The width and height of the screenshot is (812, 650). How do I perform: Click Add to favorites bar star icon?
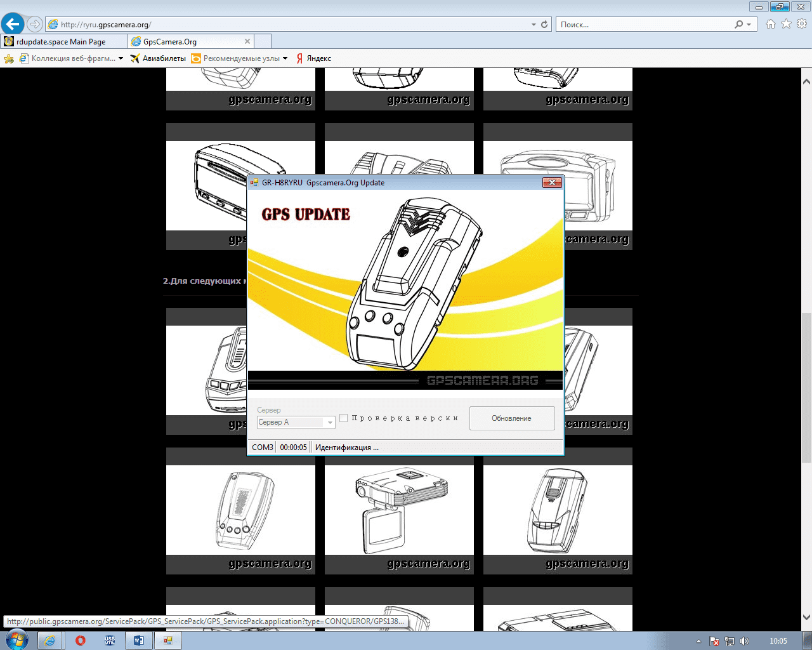click(x=9, y=58)
